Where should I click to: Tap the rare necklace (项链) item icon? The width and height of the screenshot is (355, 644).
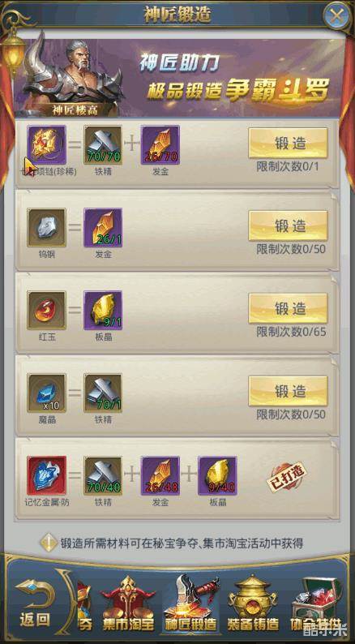coord(46,145)
